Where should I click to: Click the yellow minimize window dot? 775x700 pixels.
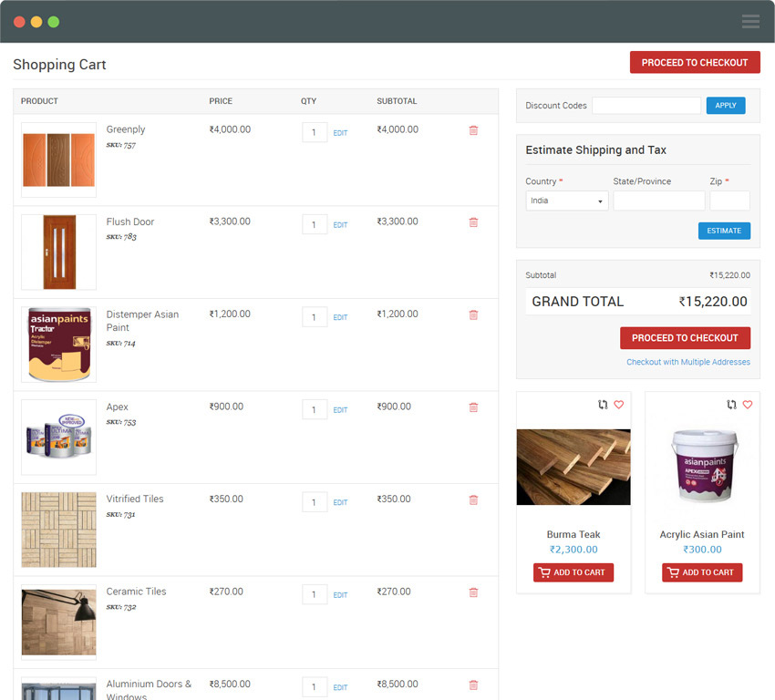tap(36, 22)
